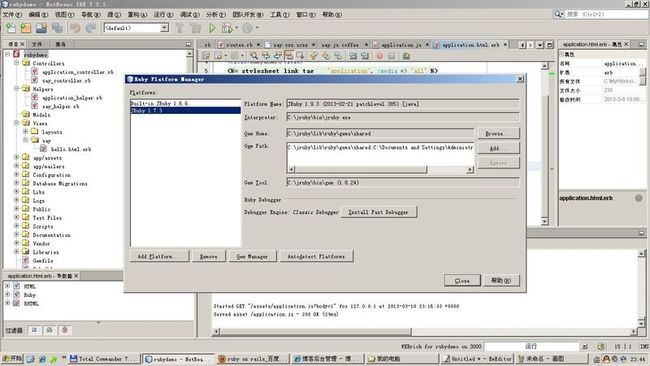This screenshot has height=366, width=650.
Task: Click the Save All toolbar icon
Action: [x=41, y=28]
